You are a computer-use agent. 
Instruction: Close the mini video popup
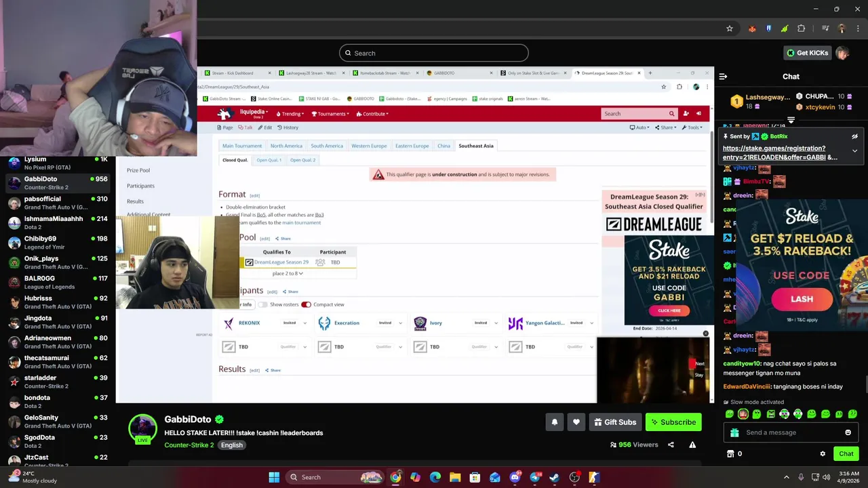(705, 333)
